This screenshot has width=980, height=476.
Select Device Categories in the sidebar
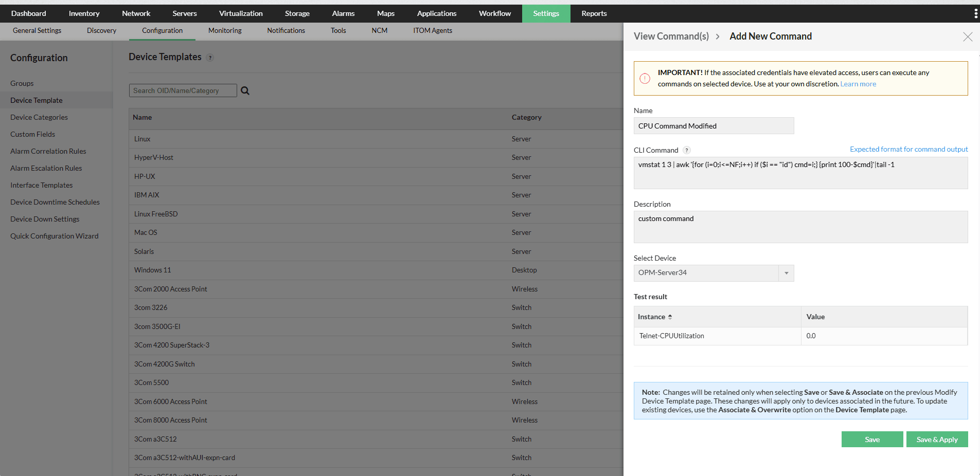pos(39,117)
